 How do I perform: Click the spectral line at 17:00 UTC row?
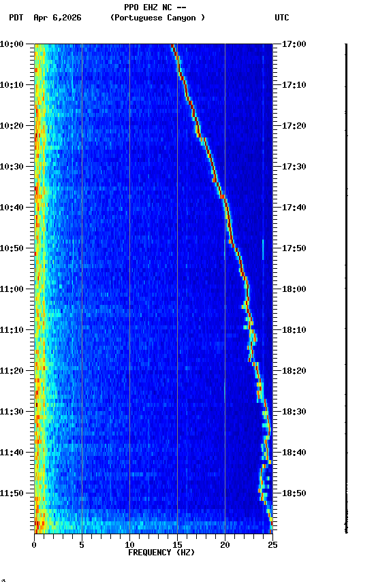point(172,46)
